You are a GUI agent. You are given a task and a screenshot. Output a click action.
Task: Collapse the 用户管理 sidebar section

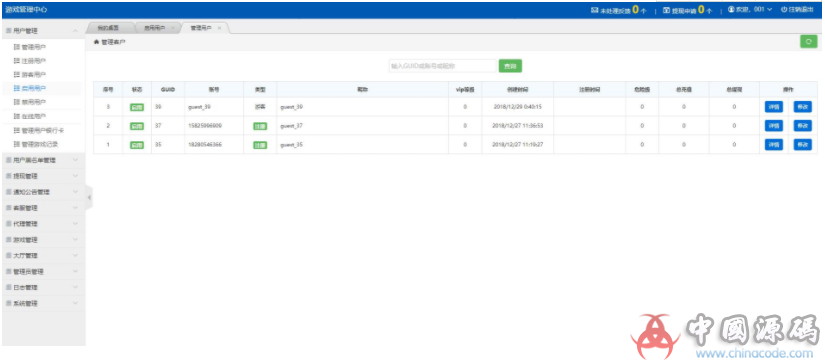44,31
